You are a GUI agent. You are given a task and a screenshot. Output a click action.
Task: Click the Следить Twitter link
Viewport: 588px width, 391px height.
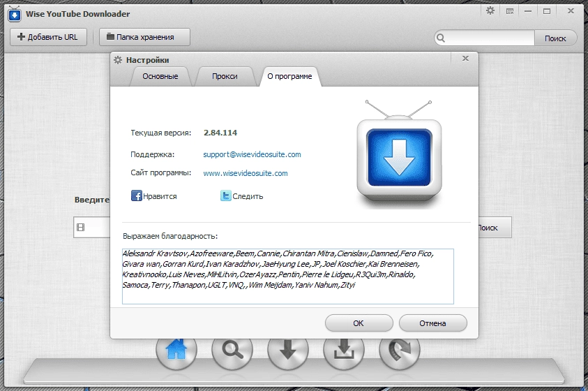[x=248, y=196]
